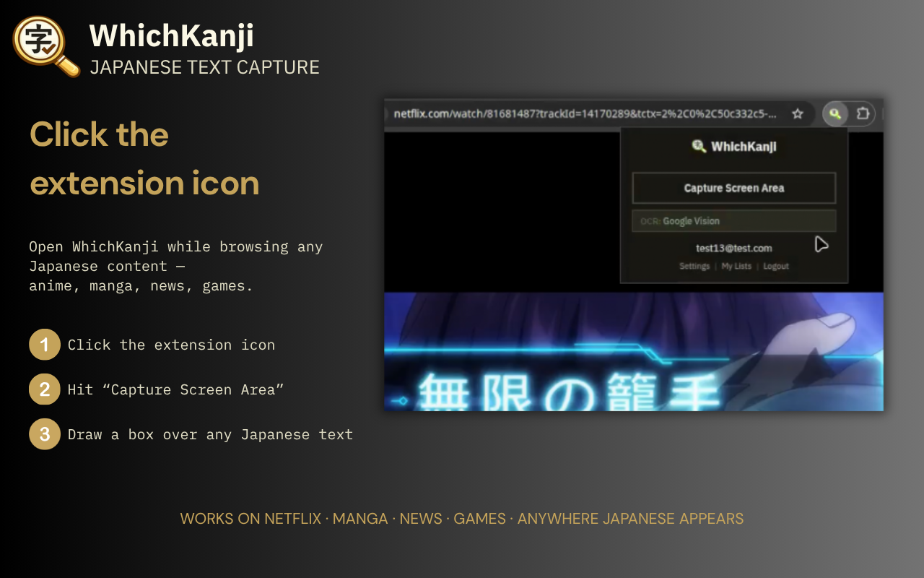This screenshot has width=924, height=578.
Task: Bookmark the page with the star icon
Action: click(798, 113)
